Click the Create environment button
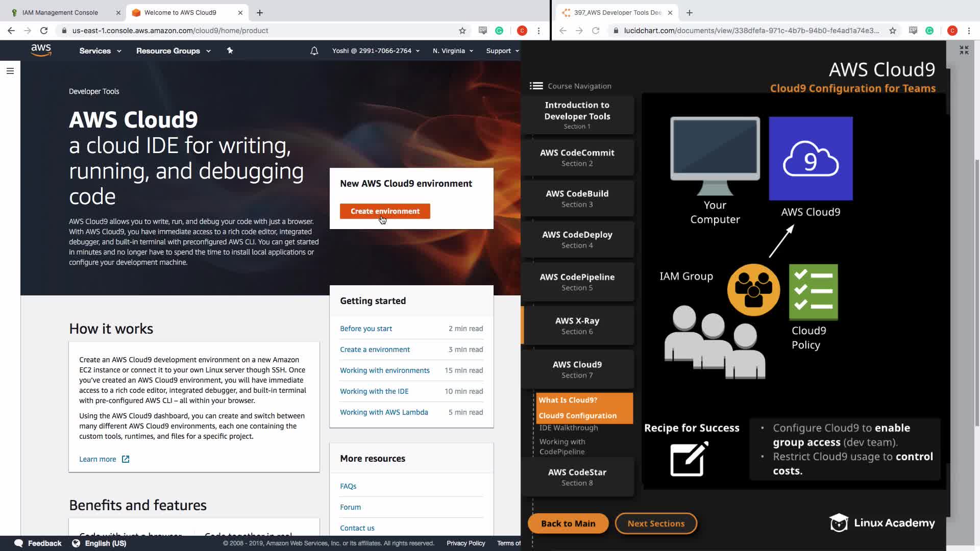The image size is (980, 551). [385, 211]
